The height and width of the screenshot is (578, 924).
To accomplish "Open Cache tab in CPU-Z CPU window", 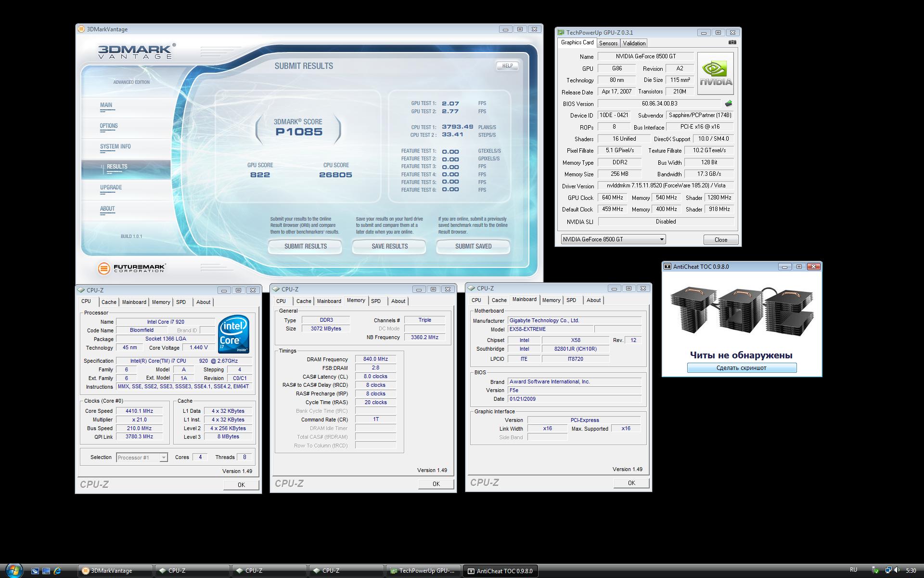I will click(x=109, y=302).
